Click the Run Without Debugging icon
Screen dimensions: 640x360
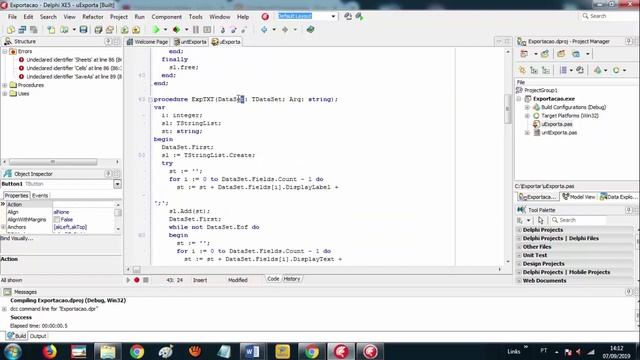coord(176,29)
